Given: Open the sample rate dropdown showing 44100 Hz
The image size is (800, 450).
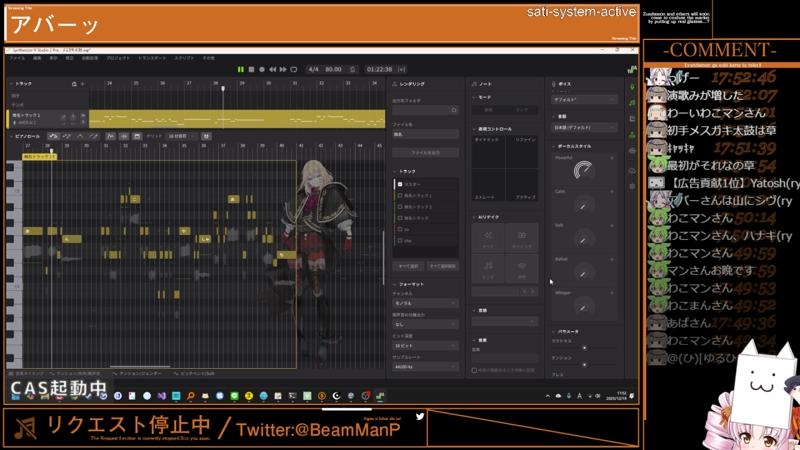Looking at the screenshot, I should [x=424, y=367].
